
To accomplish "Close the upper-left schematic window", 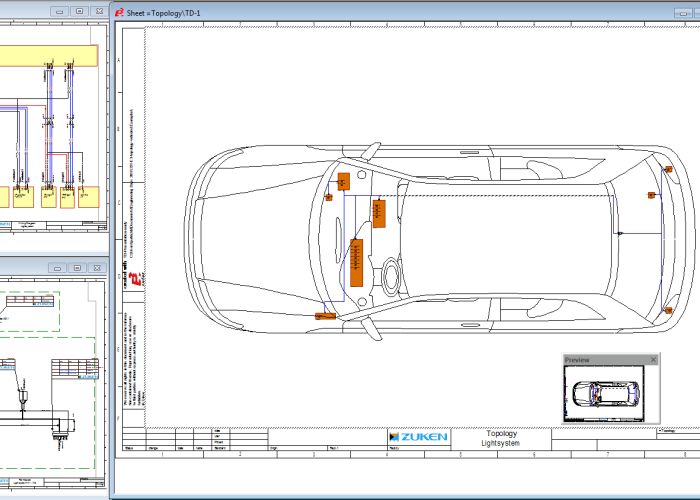I will pos(98,10).
